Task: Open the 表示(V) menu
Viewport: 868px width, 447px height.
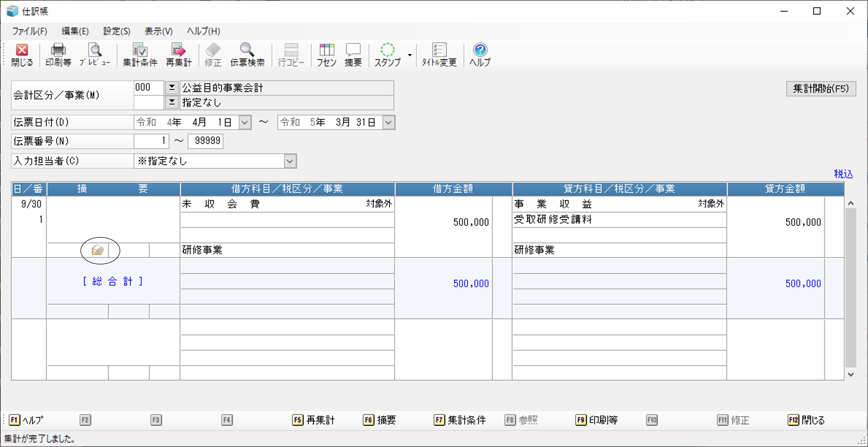Action: point(158,31)
